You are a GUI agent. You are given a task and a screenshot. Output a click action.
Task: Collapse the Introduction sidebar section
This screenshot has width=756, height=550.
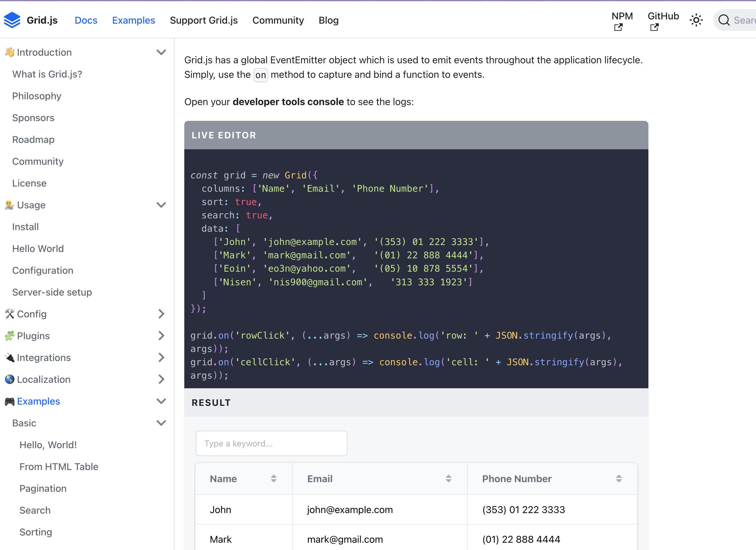[161, 52]
